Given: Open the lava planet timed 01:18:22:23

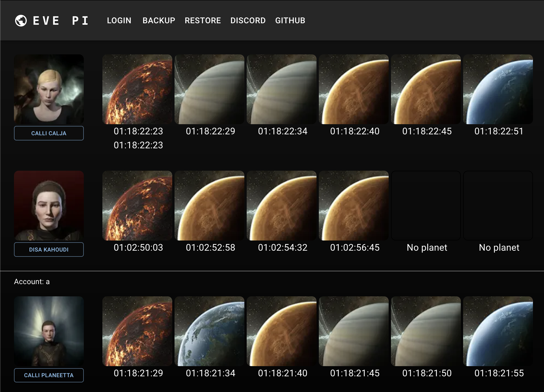Looking at the screenshot, I should [x=137, y=89].
